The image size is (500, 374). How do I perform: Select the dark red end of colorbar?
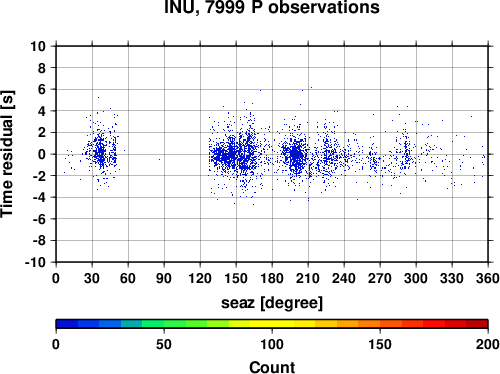click(477, 324)
